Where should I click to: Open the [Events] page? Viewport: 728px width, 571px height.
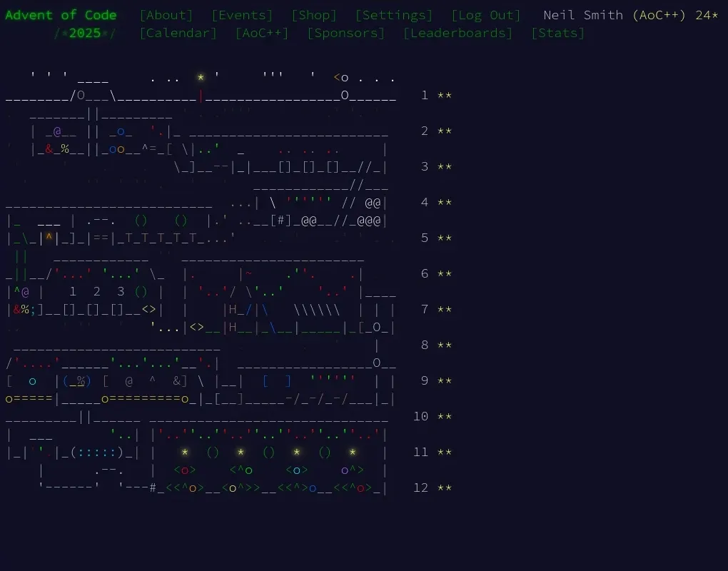point(241,14)
